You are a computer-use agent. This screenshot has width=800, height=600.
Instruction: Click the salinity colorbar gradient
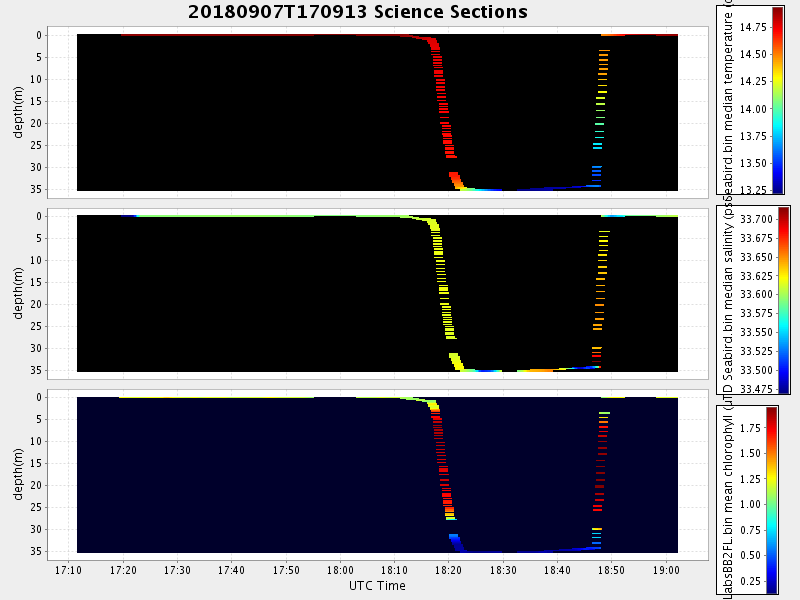click(x=783, y=299)
